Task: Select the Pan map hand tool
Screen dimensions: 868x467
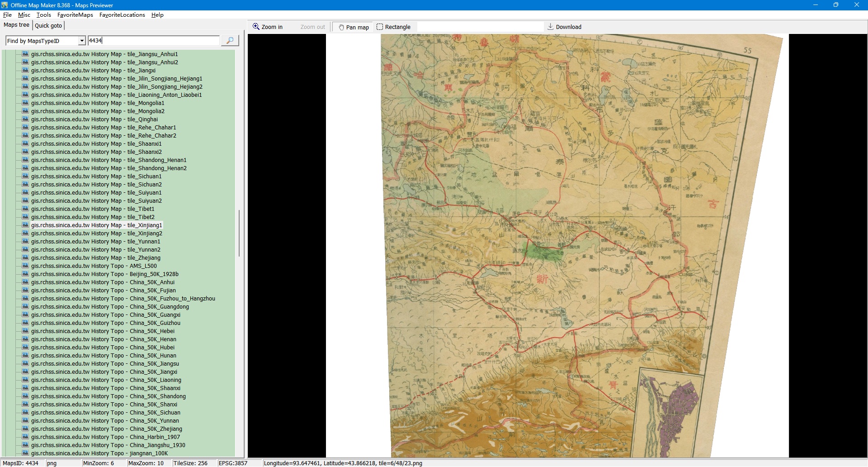Action: point(353,27)
